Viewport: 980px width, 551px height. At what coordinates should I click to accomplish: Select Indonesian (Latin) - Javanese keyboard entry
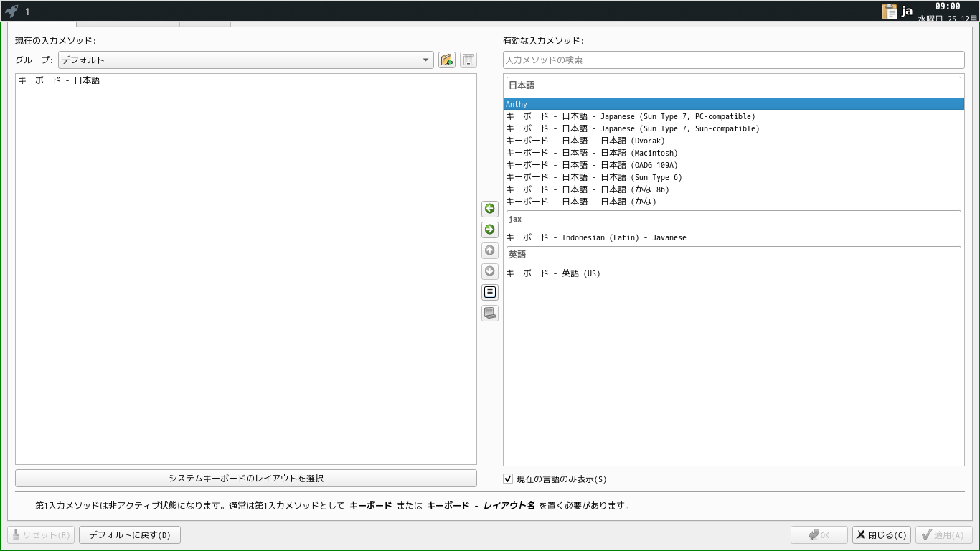click(733, 237)
